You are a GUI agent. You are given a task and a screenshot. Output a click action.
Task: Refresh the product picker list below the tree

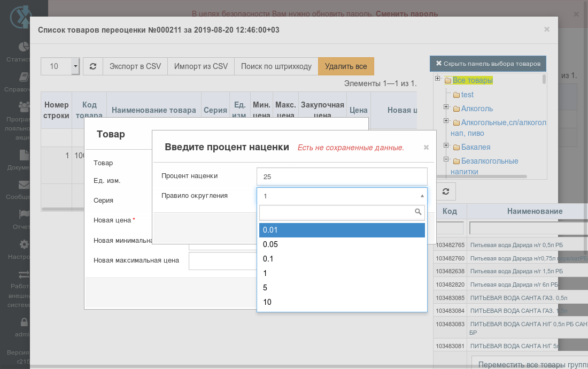click(x=445, y=191)
